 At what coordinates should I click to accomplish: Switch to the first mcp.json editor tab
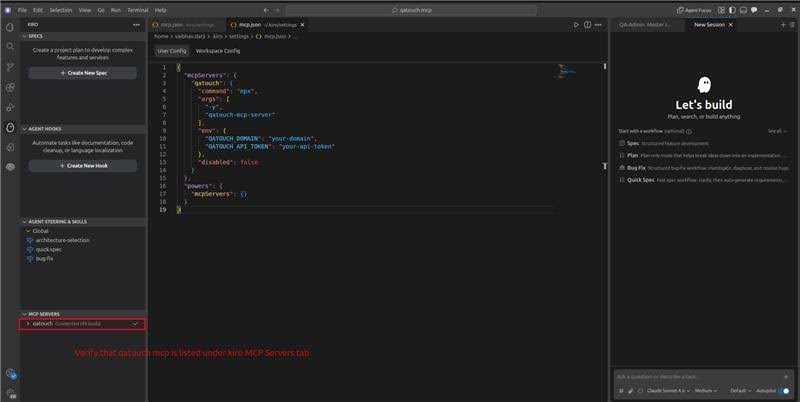click(x=187, y=24)
